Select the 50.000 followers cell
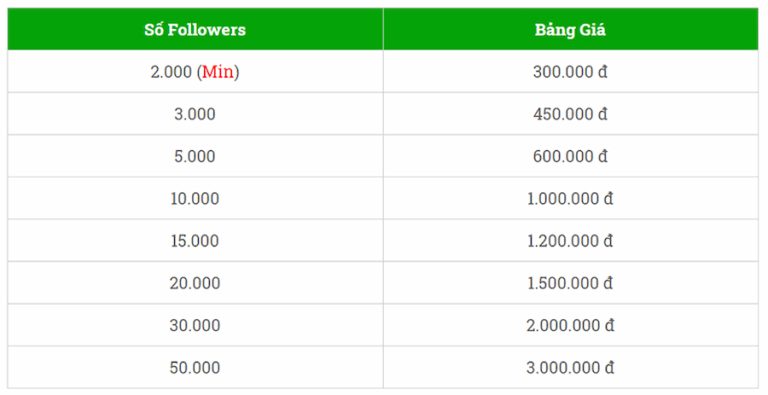This screenshot has height=395, width=768. 195,367
